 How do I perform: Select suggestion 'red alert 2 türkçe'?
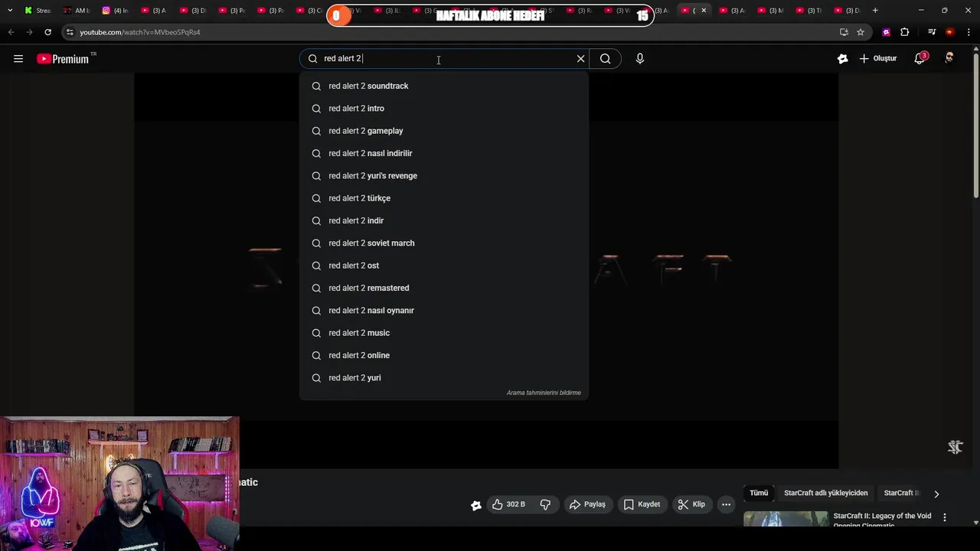[444, 198]
